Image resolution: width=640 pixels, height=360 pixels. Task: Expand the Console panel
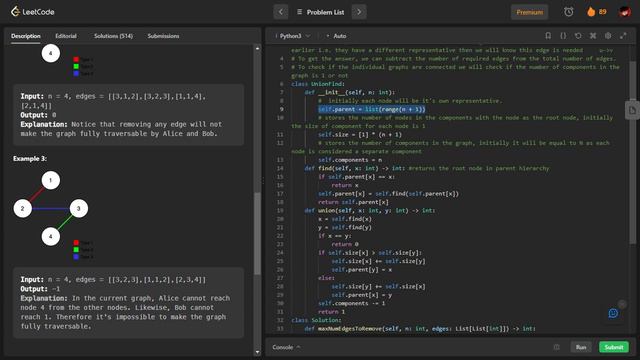(x=286, y=347)
